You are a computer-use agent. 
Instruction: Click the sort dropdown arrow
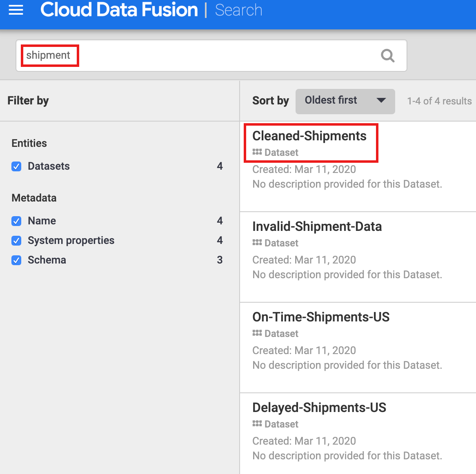[x=381, y=100]
